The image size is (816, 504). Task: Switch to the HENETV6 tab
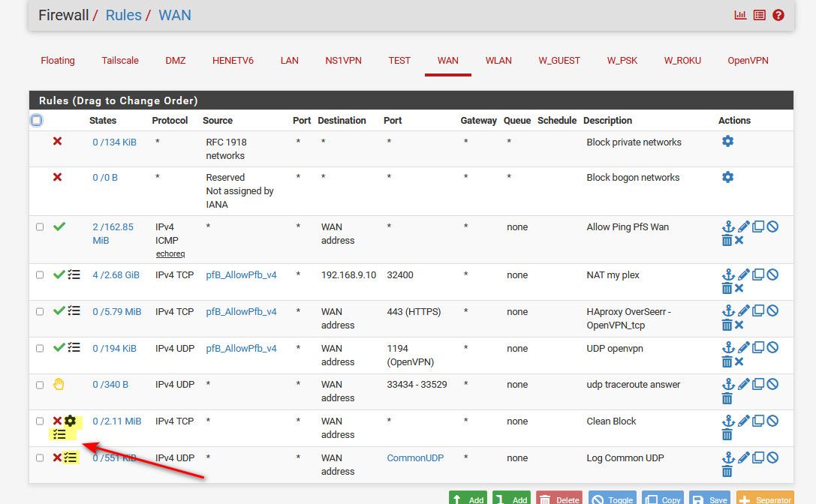(x=233, y=60)
